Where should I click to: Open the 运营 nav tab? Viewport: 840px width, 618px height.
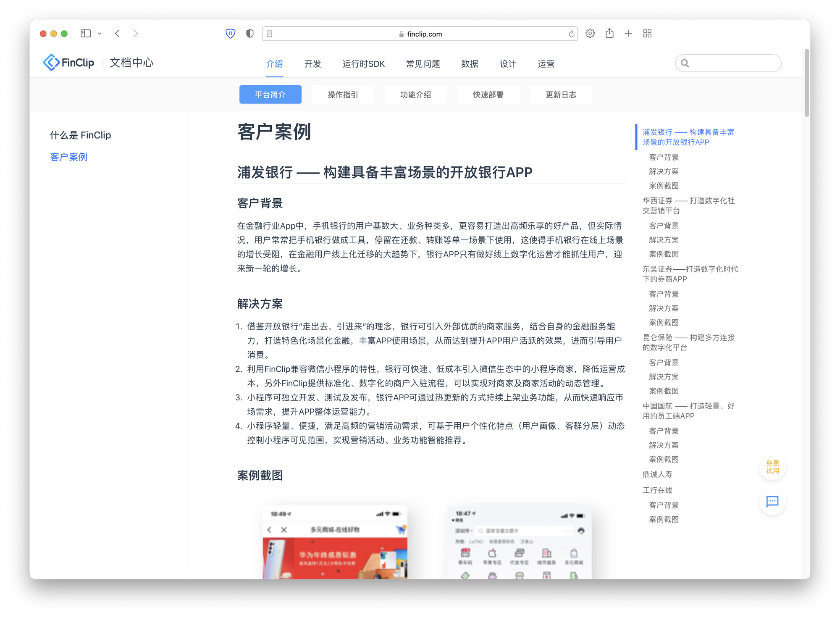click(546, 64)
